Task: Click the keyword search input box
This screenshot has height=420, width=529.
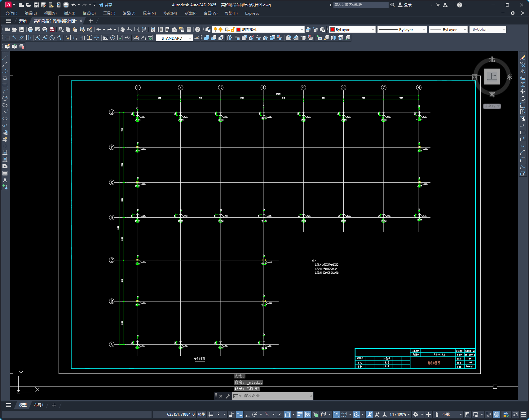Action: point(361,5)
